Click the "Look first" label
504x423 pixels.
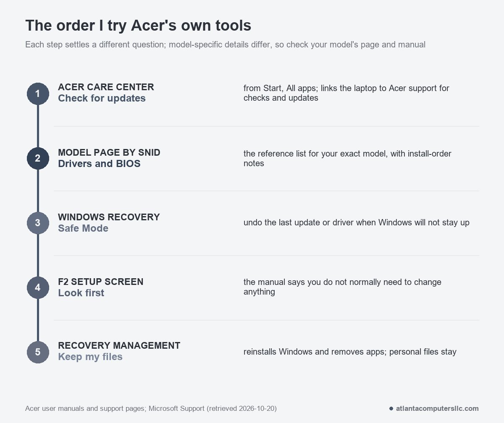[81, 293]
